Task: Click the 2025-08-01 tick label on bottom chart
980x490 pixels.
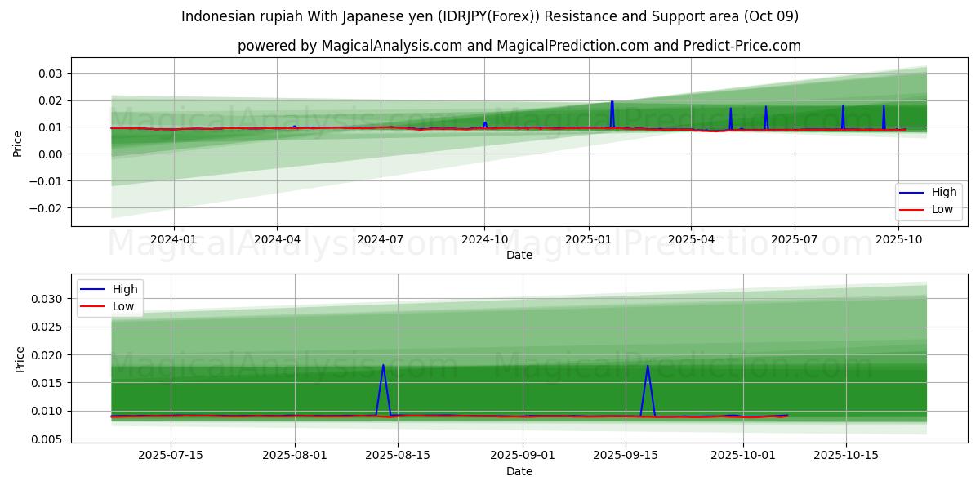Action: click(295, 455)
